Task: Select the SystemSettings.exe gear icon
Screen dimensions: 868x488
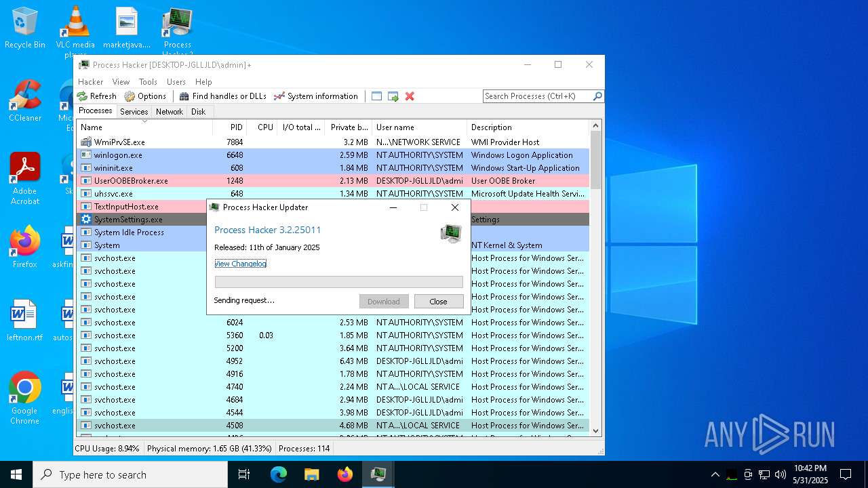Action: (x=86, y=220)
